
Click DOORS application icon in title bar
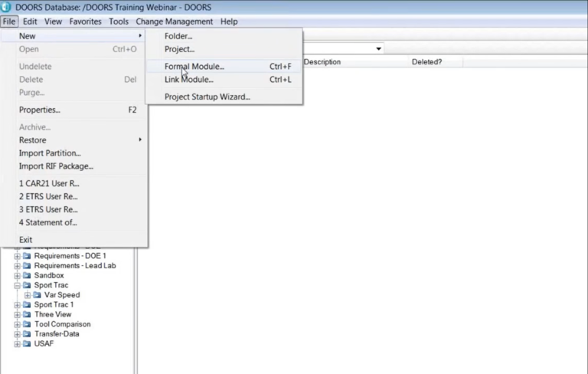[x=5, y=7]
